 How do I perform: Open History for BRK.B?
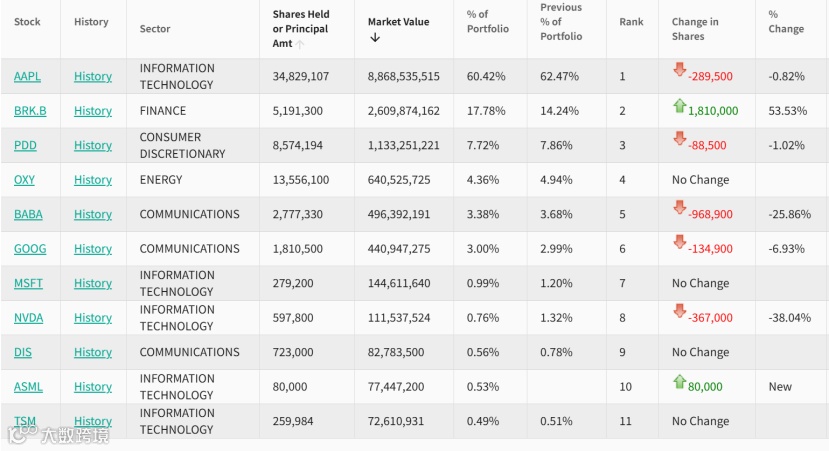pos(93,111)
